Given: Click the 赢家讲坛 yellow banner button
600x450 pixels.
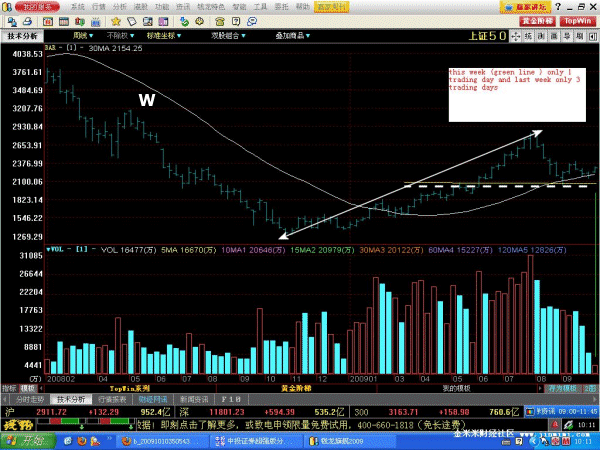Looking at the screenshot, I should tap(525, 7).
